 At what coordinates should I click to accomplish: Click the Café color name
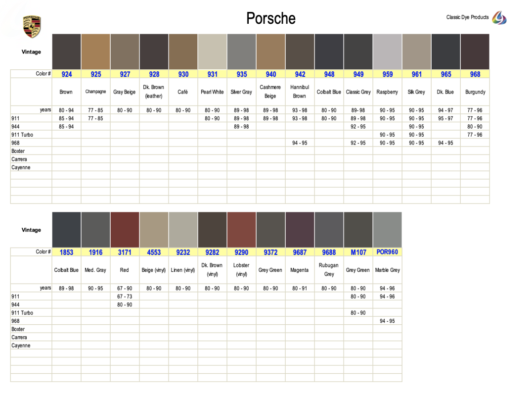pyautogui.click(x=182, y=92)
